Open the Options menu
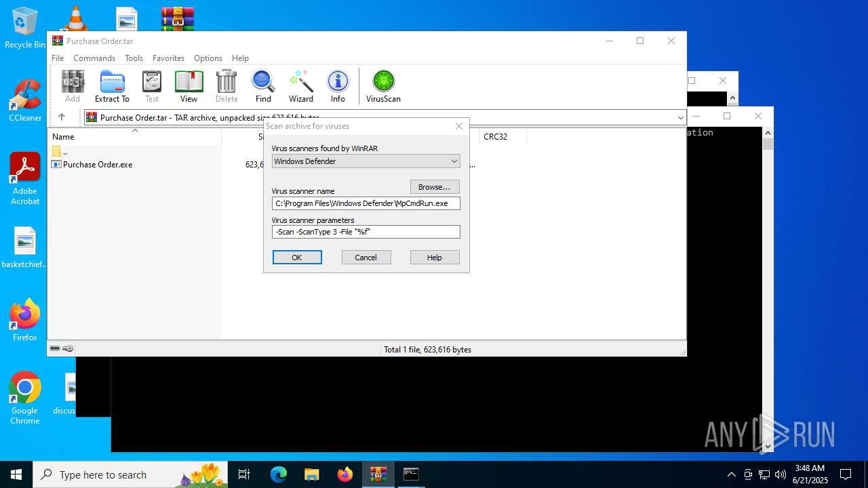This screenshot has height=488, width=868. click(x=208, y=58)
